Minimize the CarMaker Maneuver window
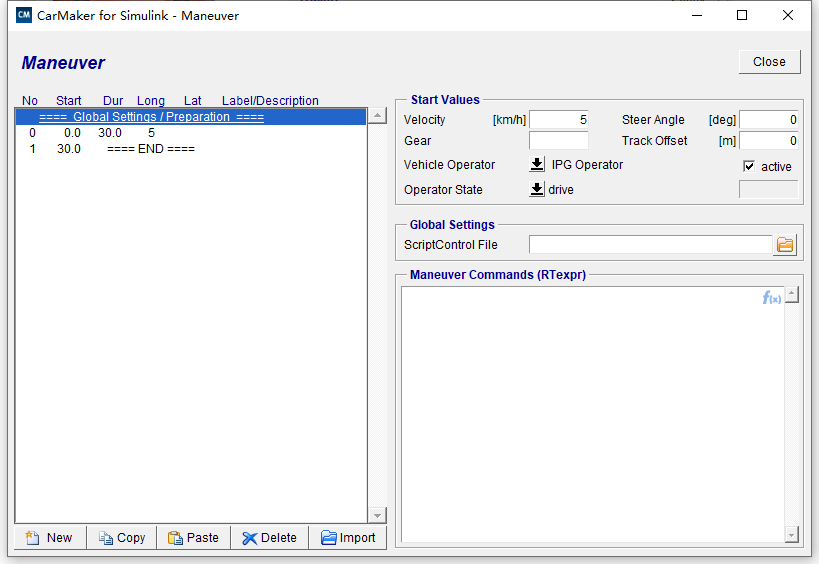Screen dimensions: 819x564 [697, 15]
